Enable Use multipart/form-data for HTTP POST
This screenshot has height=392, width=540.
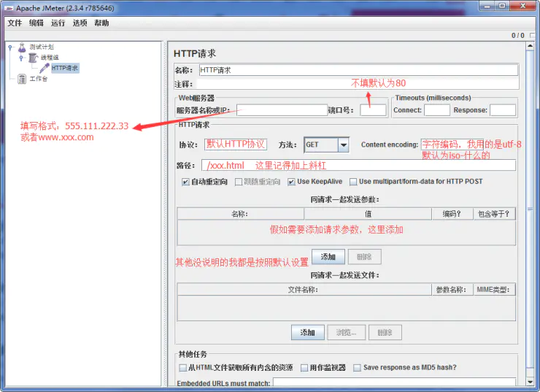pos(353,182)
